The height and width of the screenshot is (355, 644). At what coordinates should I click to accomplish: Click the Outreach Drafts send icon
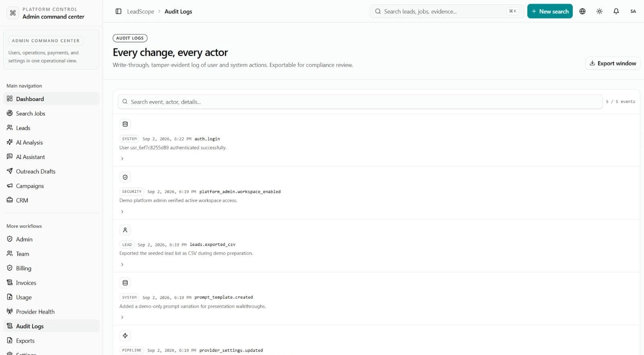coord(10,171)
